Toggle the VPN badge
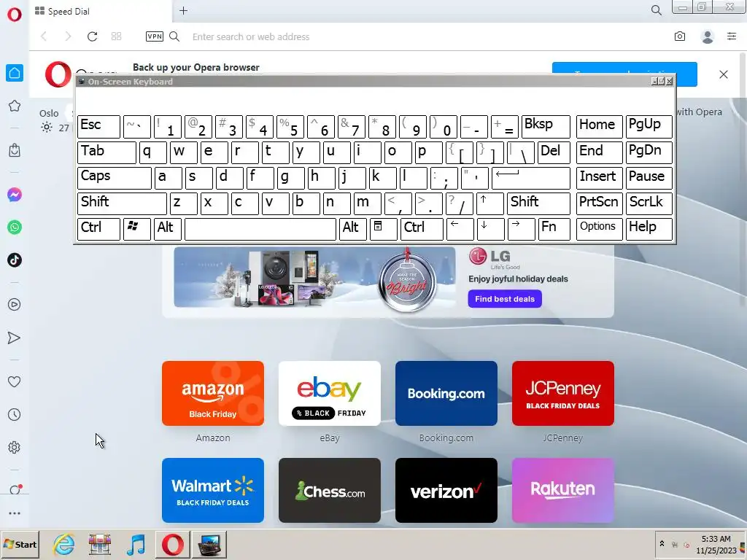The height and width of the screenshot is (560, 747). point(155,36)
